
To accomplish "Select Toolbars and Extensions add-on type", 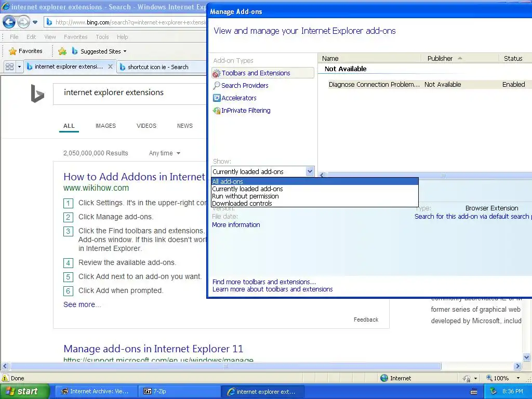I will point(263,73).
